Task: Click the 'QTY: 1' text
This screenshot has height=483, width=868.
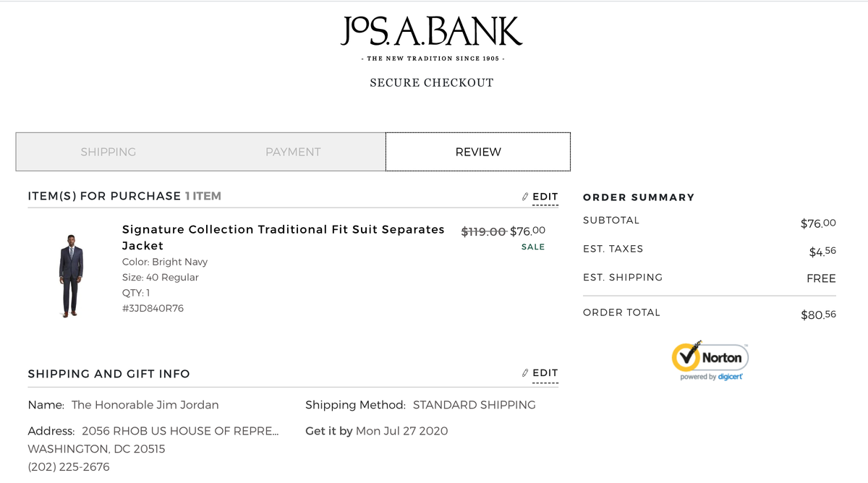Action: (x=137, y=293)
